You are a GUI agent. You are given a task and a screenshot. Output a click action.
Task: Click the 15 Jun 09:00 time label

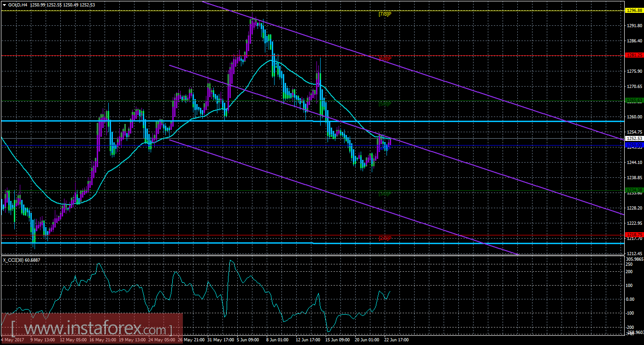pyautogui.click(x=338, y=340)
